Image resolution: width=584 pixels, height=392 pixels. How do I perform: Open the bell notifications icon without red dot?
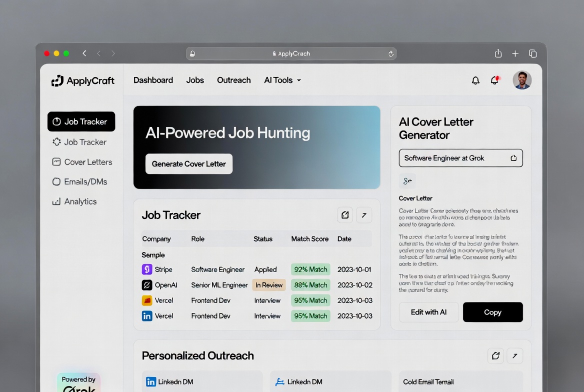click(475, 80)
